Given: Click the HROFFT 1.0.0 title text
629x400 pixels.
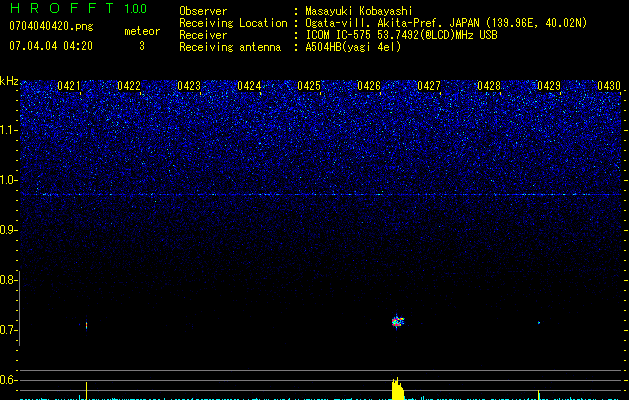Looking at the screenshot, I should pos(78,8).
